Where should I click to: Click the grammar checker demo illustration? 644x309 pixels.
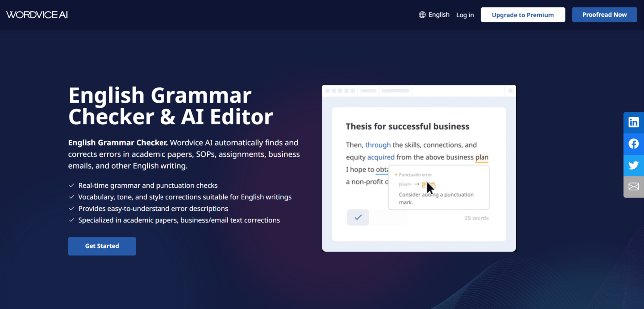[419, 168]
